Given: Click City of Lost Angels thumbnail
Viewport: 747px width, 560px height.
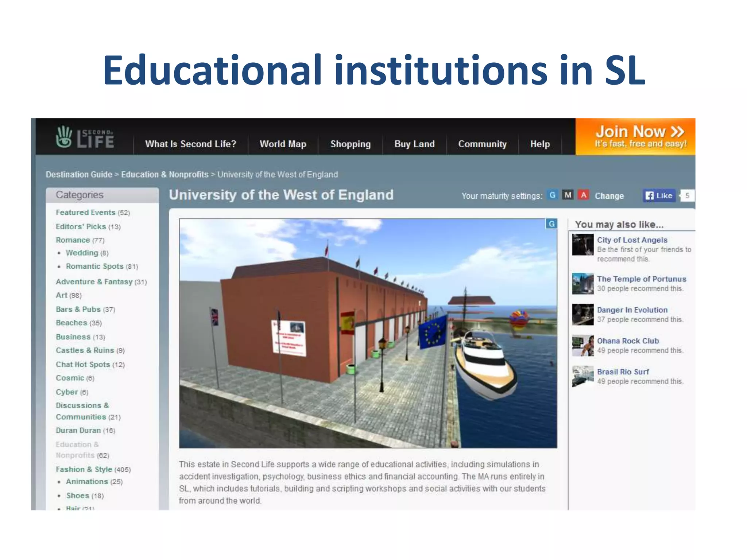Looking at the screenshot, I should 583,245.
